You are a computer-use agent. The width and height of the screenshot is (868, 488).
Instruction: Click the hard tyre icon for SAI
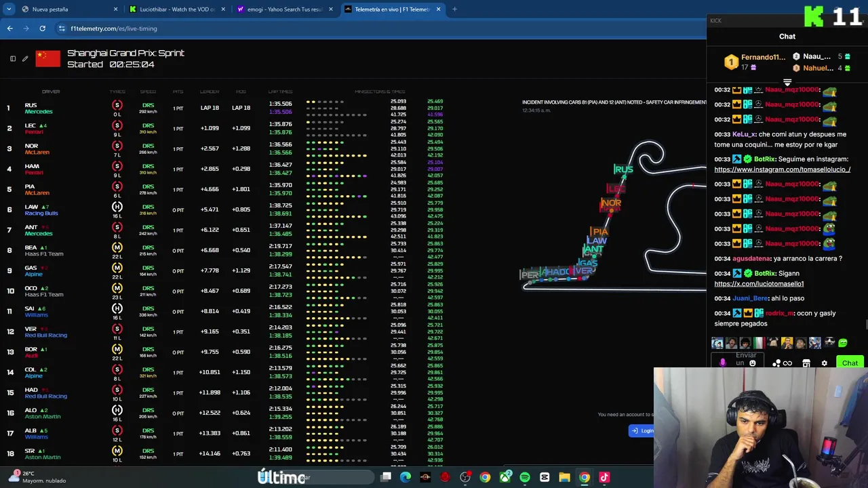pos(117,308)
